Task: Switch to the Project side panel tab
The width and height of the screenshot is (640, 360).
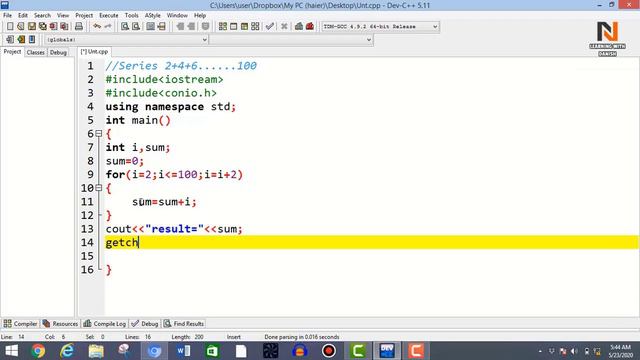Action: pos(12,52)
